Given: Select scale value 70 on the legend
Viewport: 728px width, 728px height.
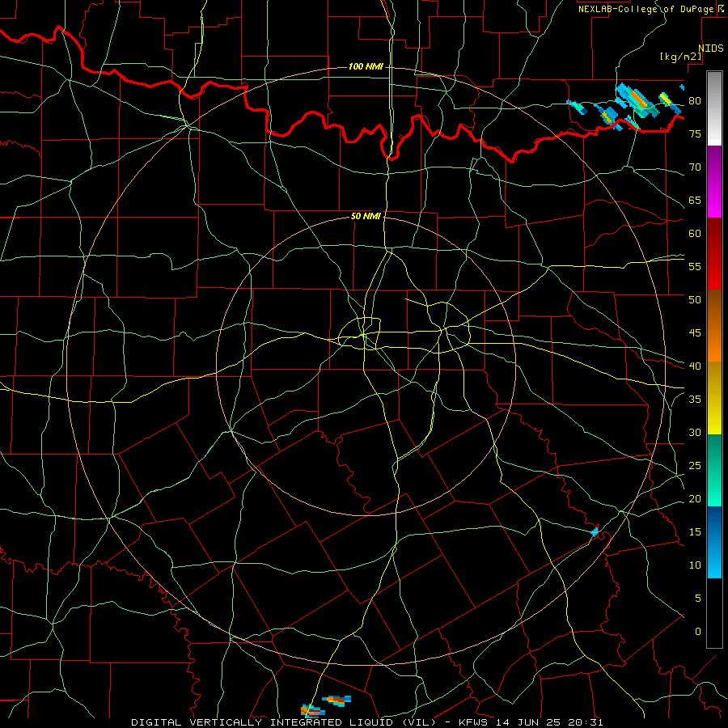Looking at the screenshot, I should pyautogui.click(x=695, y=167).
